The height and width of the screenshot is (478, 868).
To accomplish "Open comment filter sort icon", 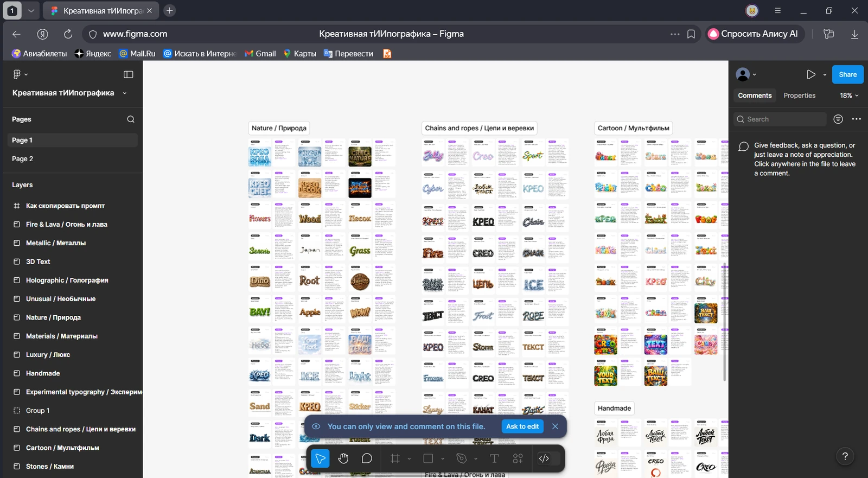I will 838,119.
